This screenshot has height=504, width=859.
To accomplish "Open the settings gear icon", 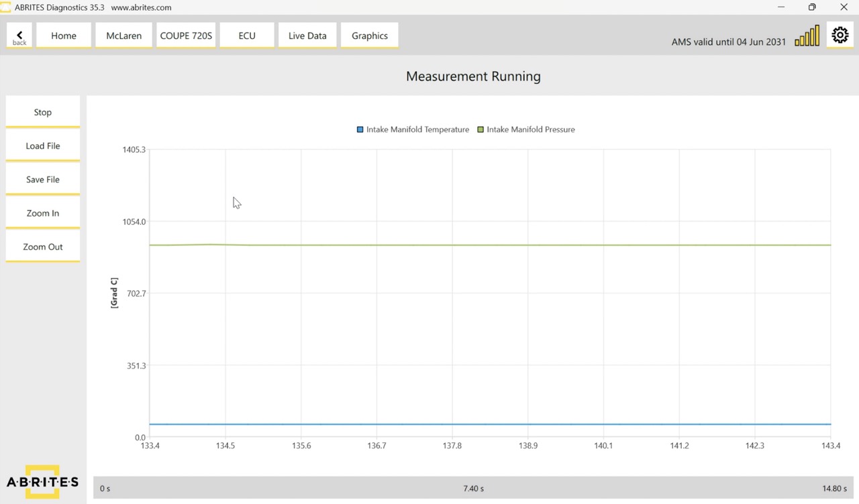I will click(840, 36).
